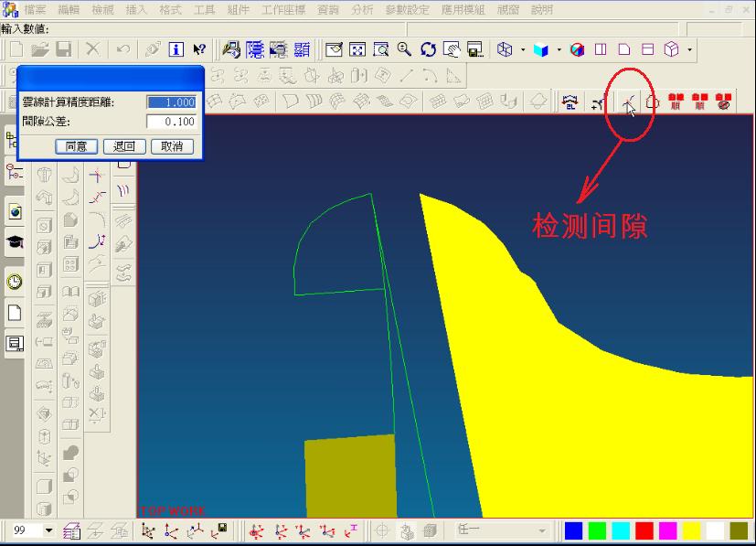
Task: Click the blue Info 'i' icon
Action: [x=176, y=49]
